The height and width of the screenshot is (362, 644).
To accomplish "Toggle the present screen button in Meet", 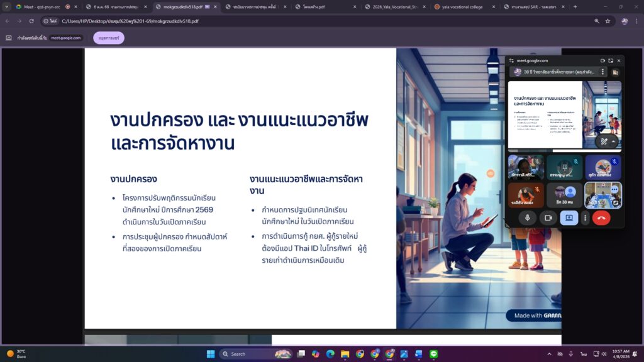I will coord(569,218).
